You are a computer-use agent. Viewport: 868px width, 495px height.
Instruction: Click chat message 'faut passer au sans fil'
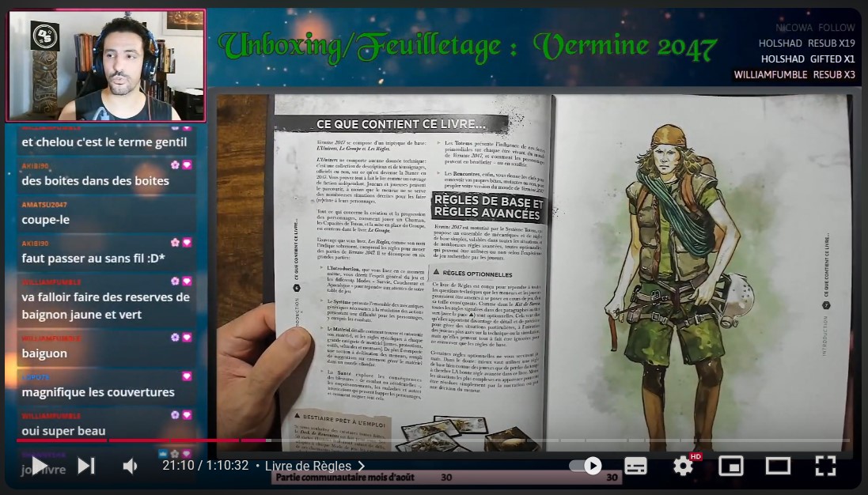(x=93, y=259)
